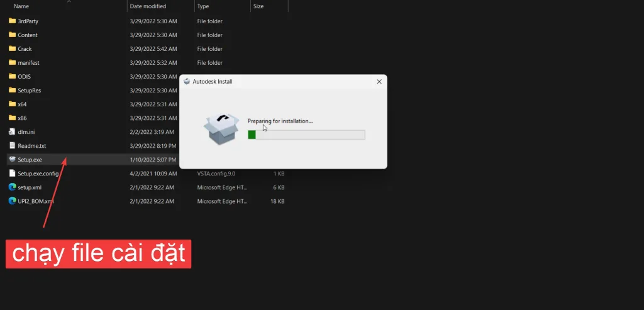Close the Autodesk Install dialog

379,82
